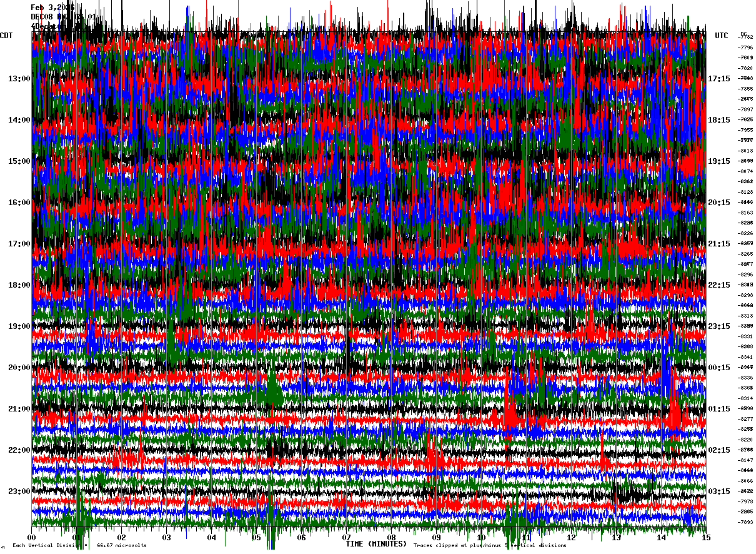The image size is (756, 554).
Task: Click minute 03 on the time axis
Action: pyautogui.click(x=167, y=538)
